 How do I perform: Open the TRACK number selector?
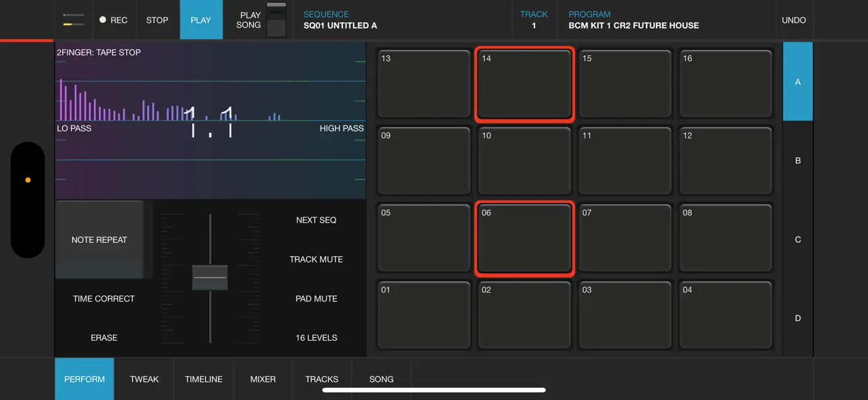pos(534,20)
